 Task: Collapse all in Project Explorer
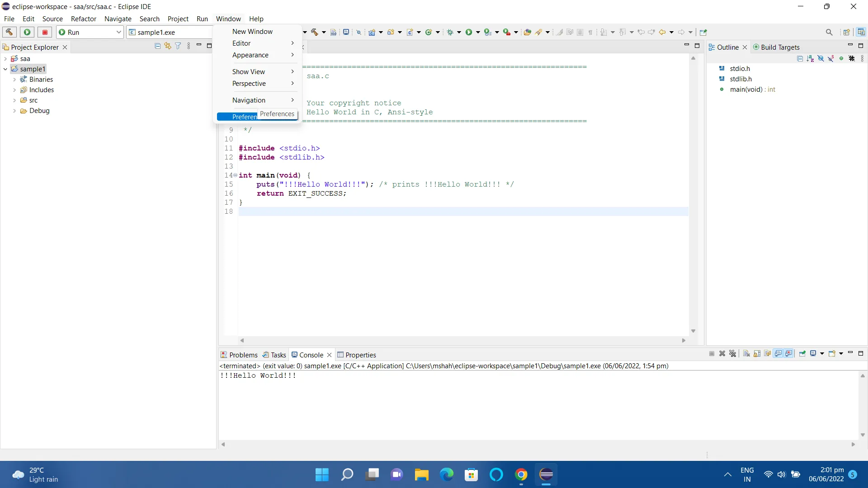click(157, 46)
